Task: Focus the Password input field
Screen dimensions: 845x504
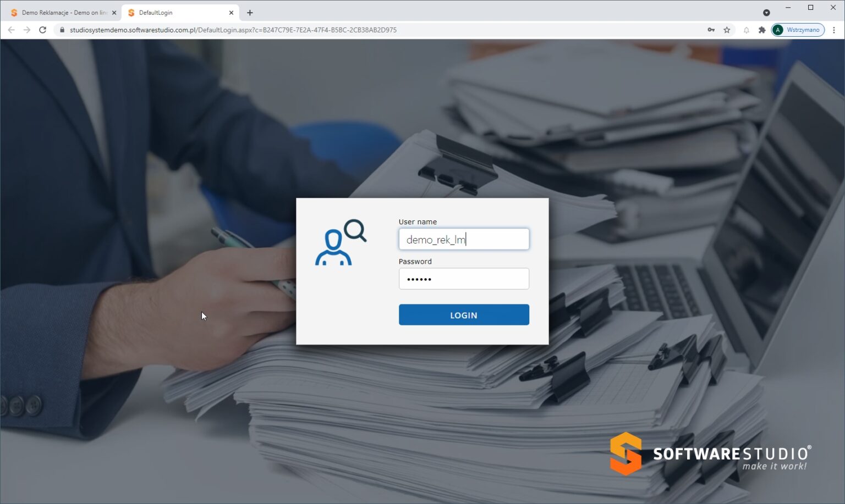Action: [x=463, y=279]
